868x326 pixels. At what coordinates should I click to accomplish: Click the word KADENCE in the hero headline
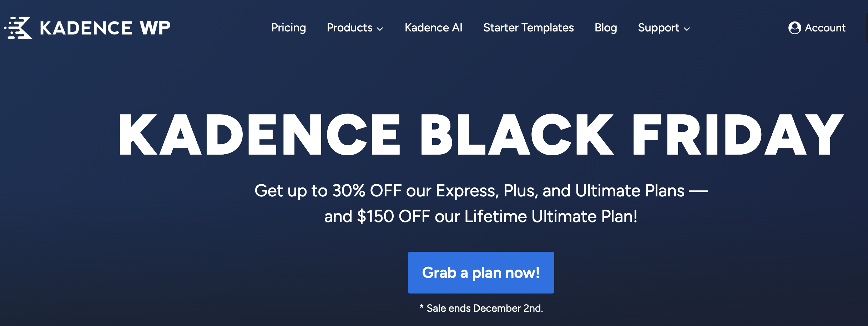(x=259, y=135)
